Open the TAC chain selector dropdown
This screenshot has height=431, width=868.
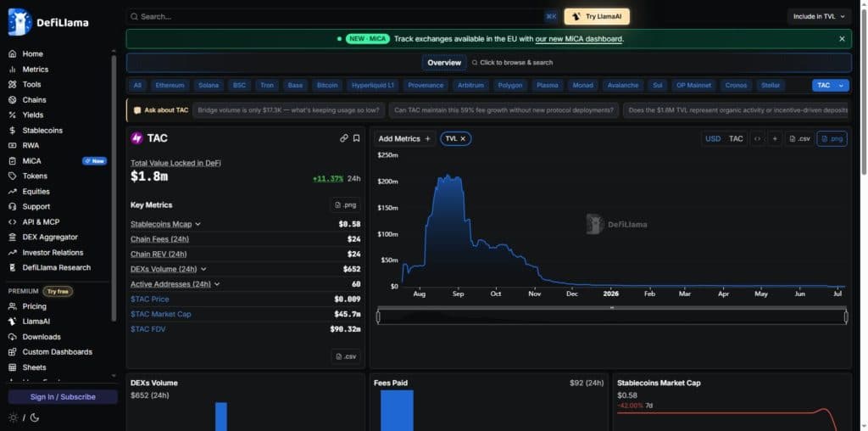[831, 86]
